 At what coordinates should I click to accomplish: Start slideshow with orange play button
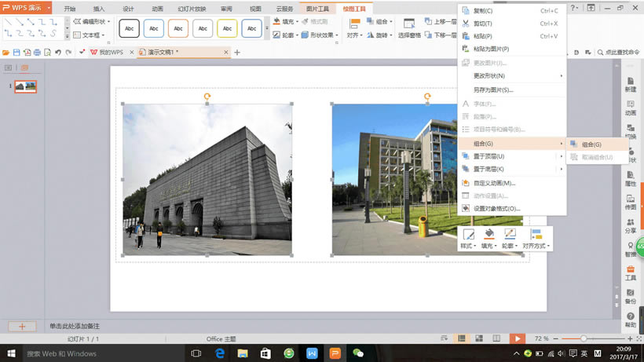pos(517,338)
